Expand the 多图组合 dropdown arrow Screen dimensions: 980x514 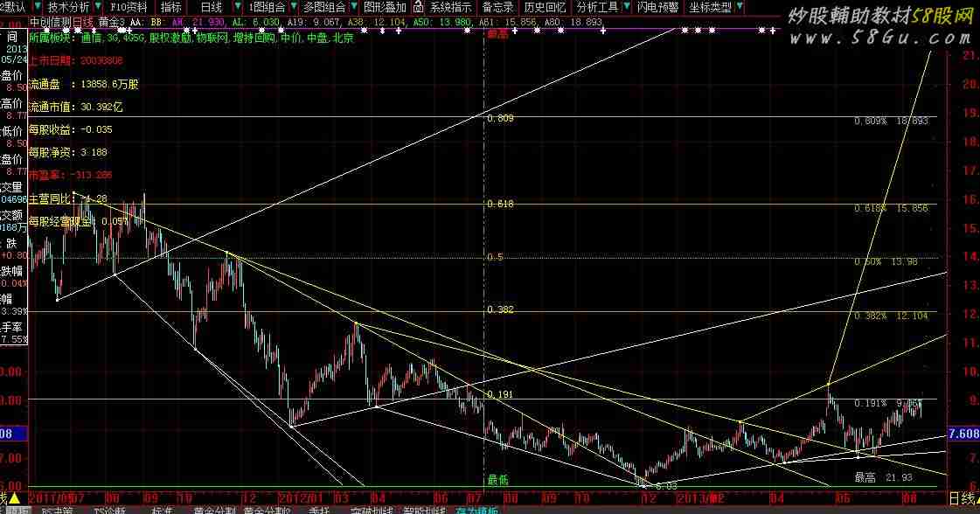pyautogui.click(x=354, y=7)
